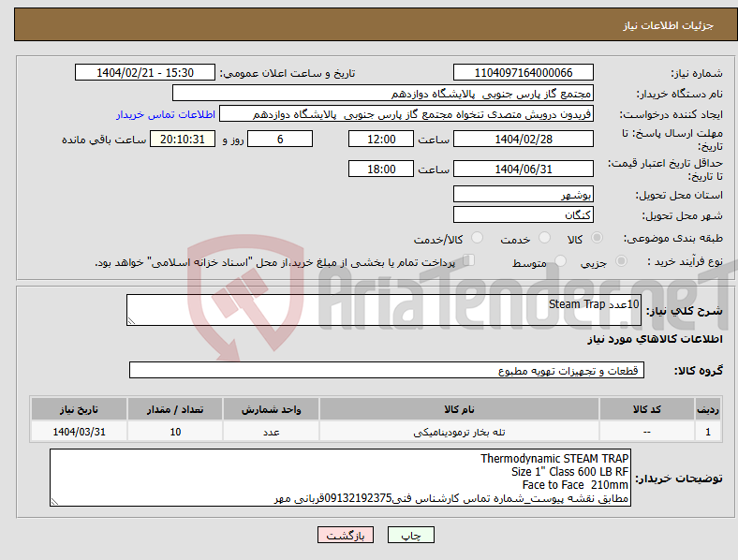Select the متوسط purchase type radio
738x560 pixels.
pyautogui.click(x=560, y=260)
